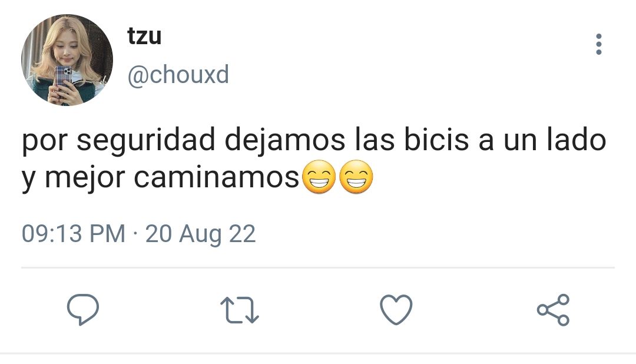Select the second grinning emoji
The width and height of the screenshot is (636, 364).
pos(356,177)
